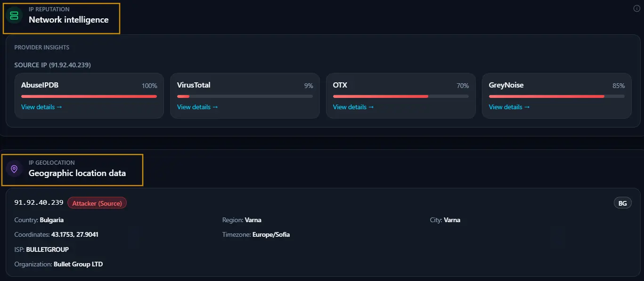Open GreyNoise View details link
644x281 pixels.
pos(509,107)
